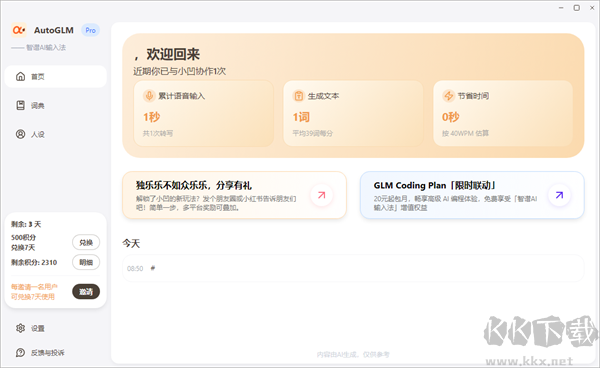Click the 1秒 voice input value
This screenshot has height=368, width=600.
(x=152, y=117)
